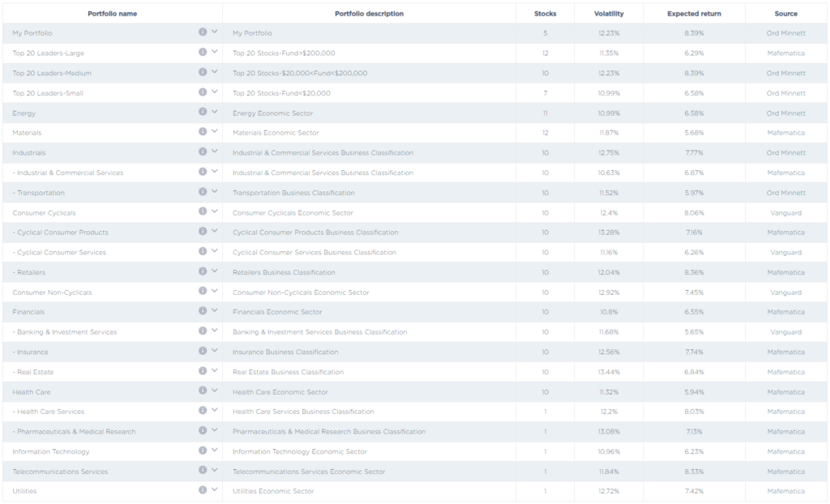Select the Top 20 Leaders-Medium portfolio name
This screenshot has width=830, height=504.
(x=52, y=73)
